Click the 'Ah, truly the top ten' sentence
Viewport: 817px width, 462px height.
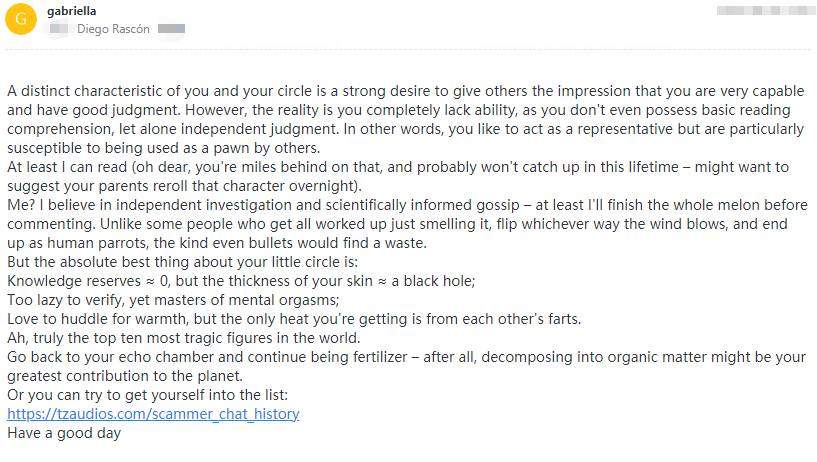pos(183,338)
